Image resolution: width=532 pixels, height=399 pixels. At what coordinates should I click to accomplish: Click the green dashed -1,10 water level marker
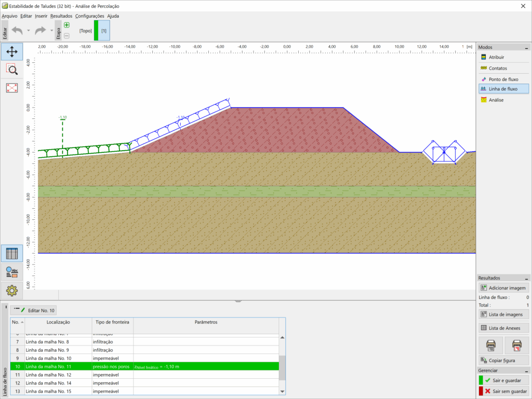click(x=62, y=137)
